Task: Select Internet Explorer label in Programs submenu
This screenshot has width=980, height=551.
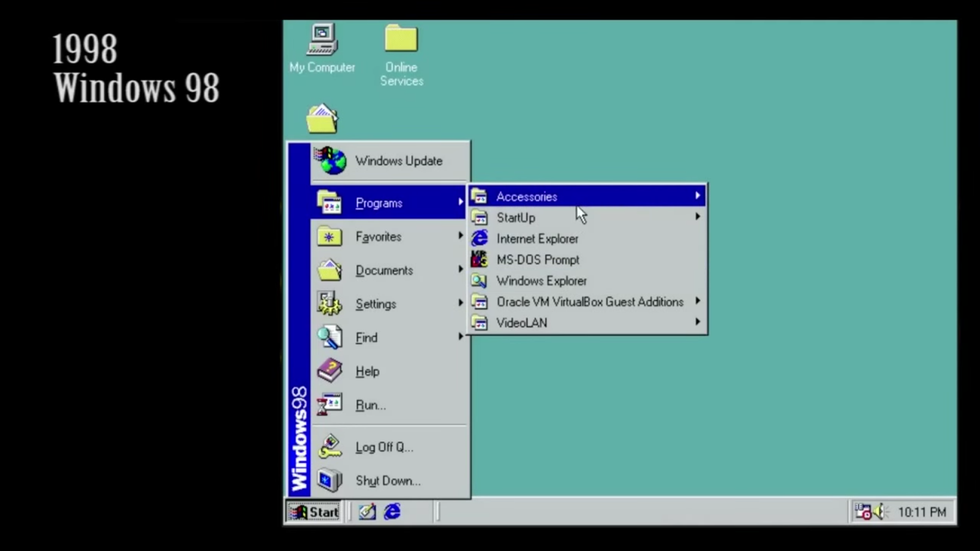Action: (x=537, y=239)
